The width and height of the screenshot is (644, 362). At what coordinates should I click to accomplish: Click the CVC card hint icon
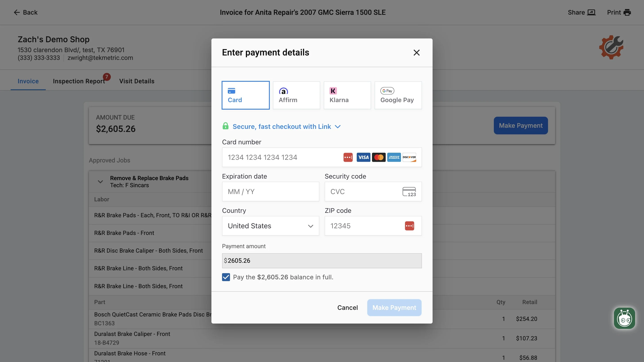pyautogui.click(x=409, y=192)
